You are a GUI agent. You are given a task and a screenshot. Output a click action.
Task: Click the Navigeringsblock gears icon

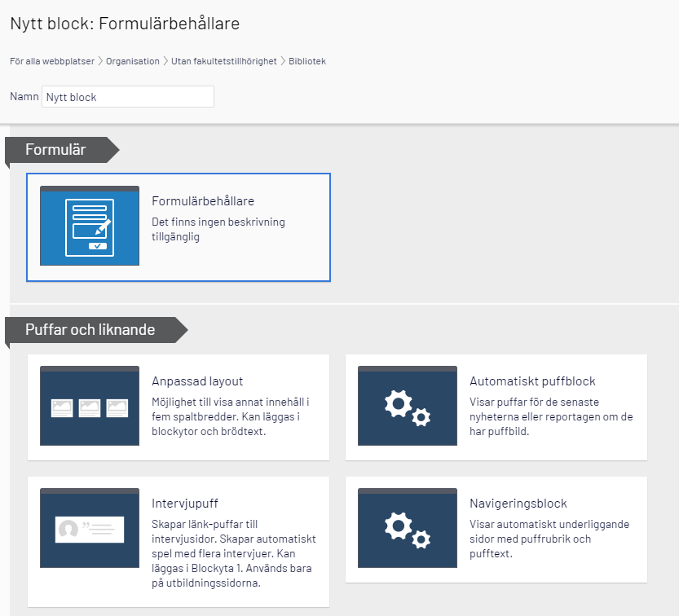click(408, 528)
